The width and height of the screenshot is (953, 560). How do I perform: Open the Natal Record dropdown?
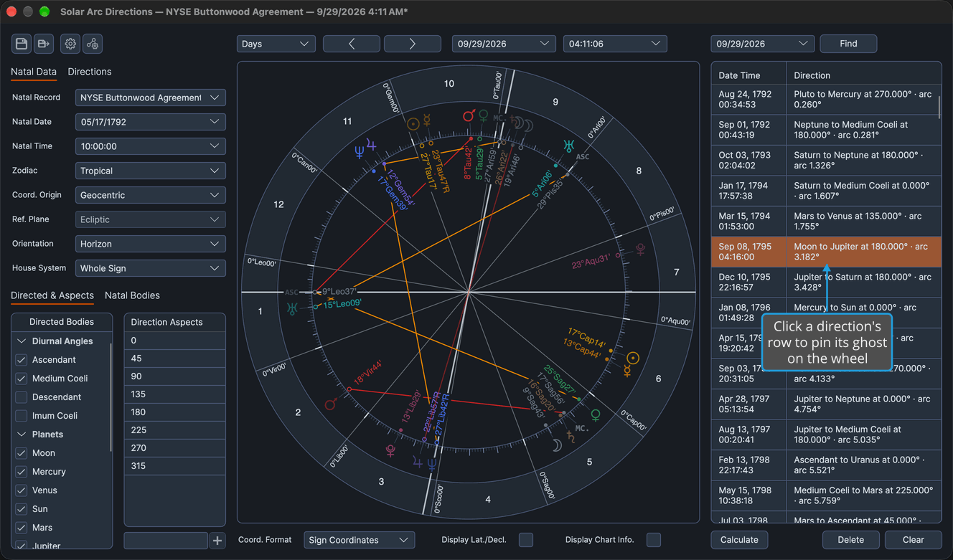point(151,98)
